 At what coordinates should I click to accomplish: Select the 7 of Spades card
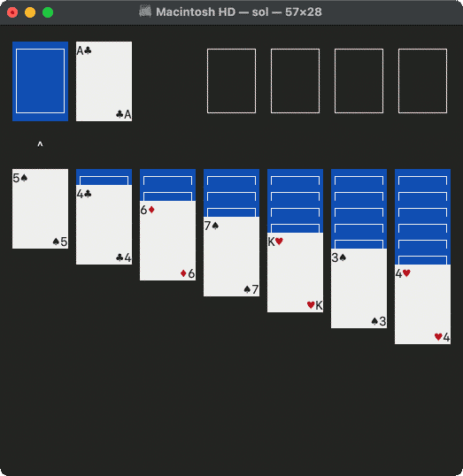pos(232,257)
